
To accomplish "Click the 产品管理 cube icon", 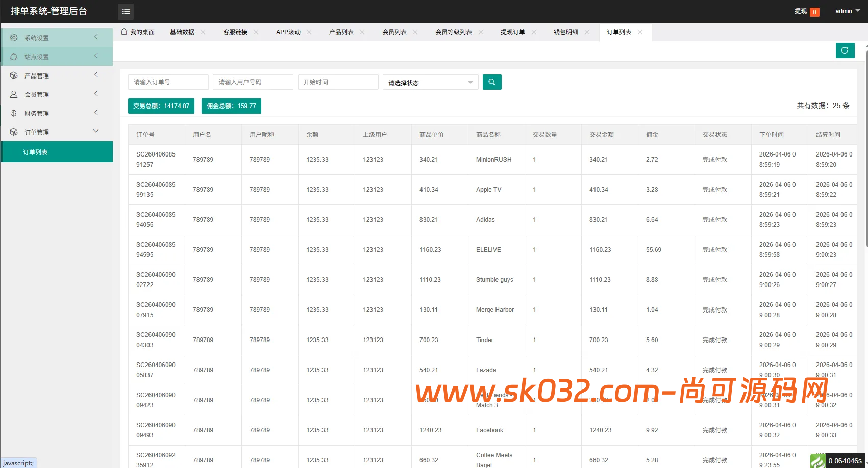I will point(14,75).
